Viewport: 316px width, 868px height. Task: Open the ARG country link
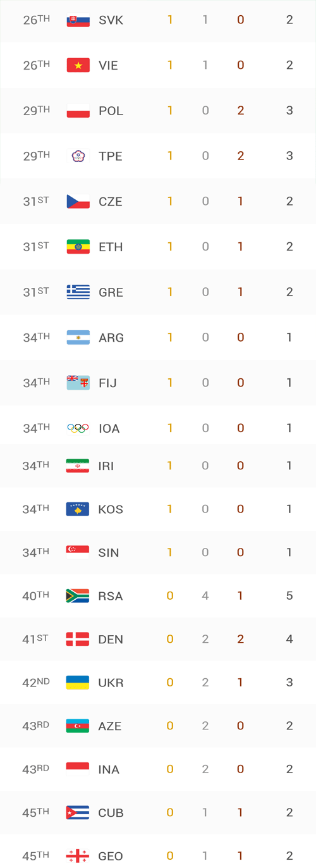(111, 338)
